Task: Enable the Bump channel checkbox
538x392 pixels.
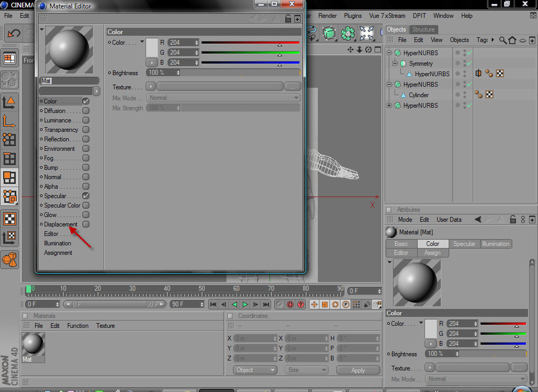Action: pos(86,167)
